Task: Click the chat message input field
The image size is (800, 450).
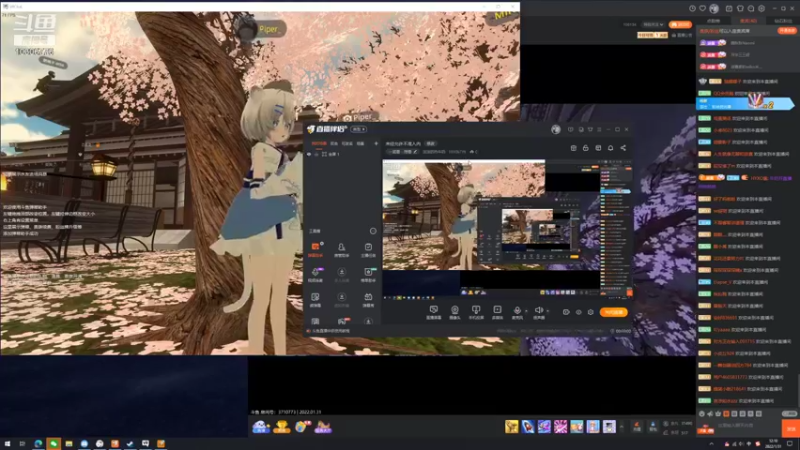Action: click(748, 425)
